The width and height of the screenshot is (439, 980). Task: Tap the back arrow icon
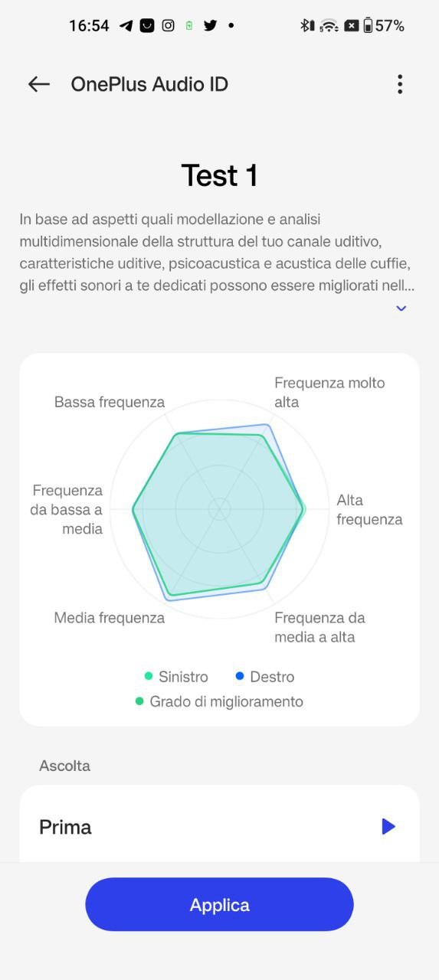(x=38, y=84)
